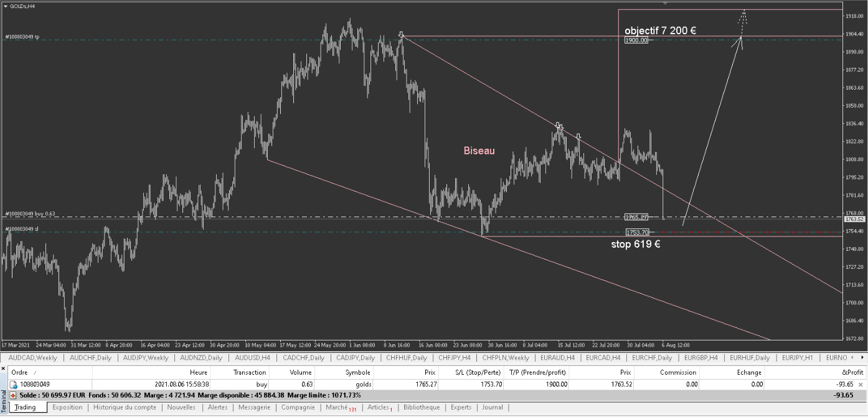
Task: Click the 1753.70 stop loss cell
Action: pyautogui.click(x=492, y=385)
